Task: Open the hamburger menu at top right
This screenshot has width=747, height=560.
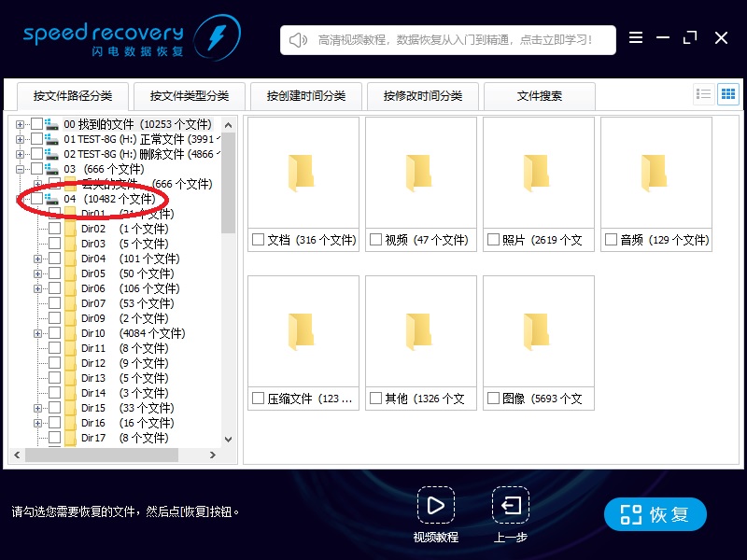Action: [x=636, y=38]
